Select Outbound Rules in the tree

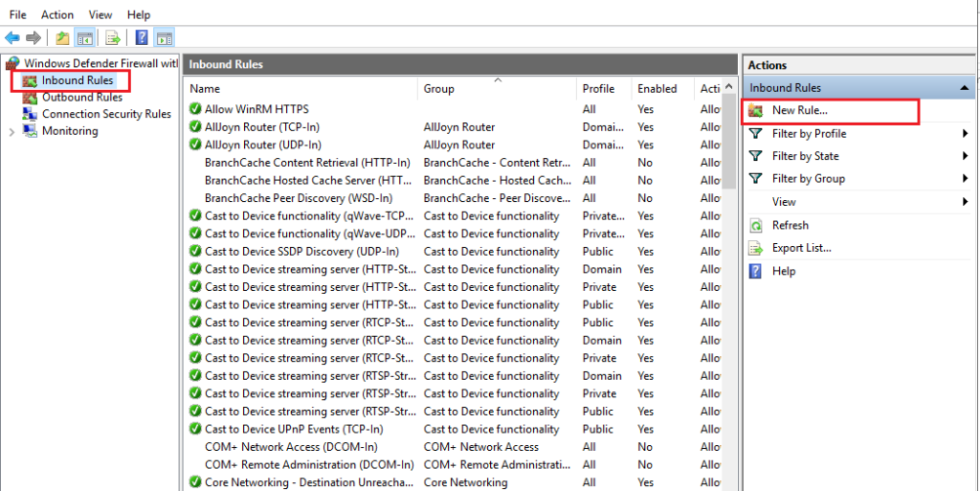tap(81, 97)
